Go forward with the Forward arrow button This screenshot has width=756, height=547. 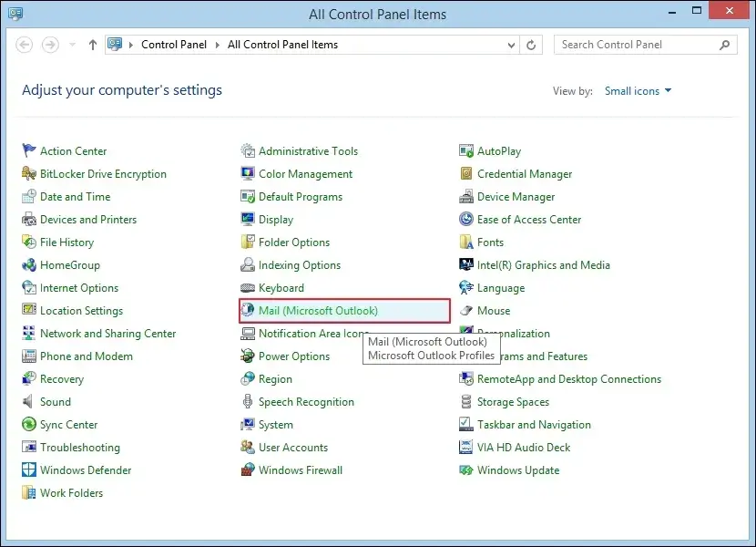click(50, 45)
